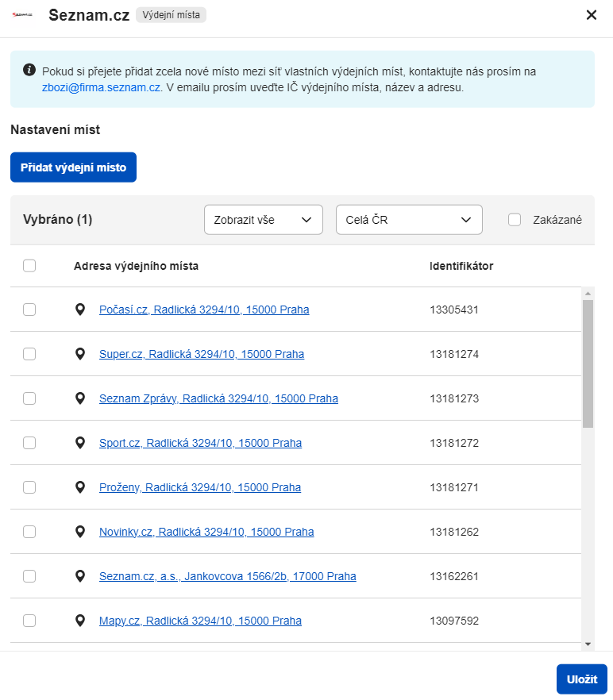Open the Seznam.cz, a.s., Jankovcova 1566/2b link
Image resolution: width=613 pixels, height=700 pixels.
pyautogui.click(x=227, y=576)
